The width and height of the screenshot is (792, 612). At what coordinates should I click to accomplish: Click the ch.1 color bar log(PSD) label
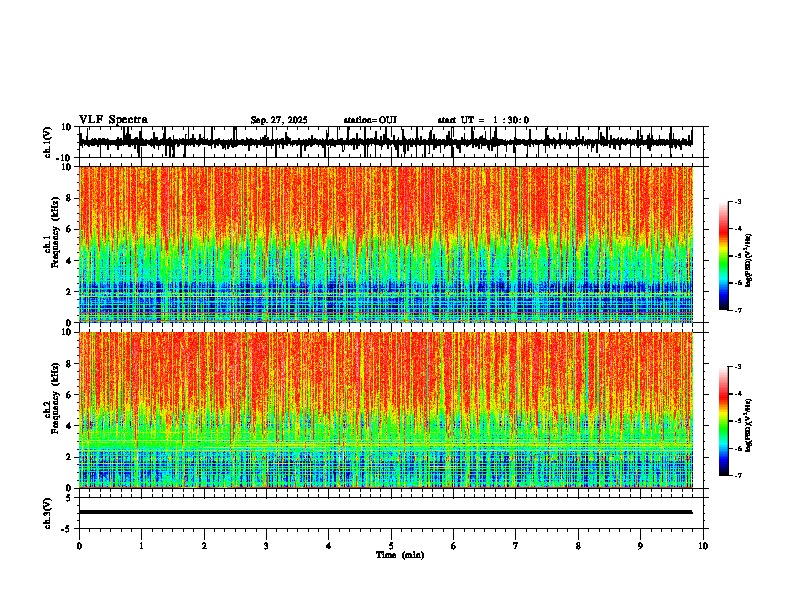click(x=749, y=261)
